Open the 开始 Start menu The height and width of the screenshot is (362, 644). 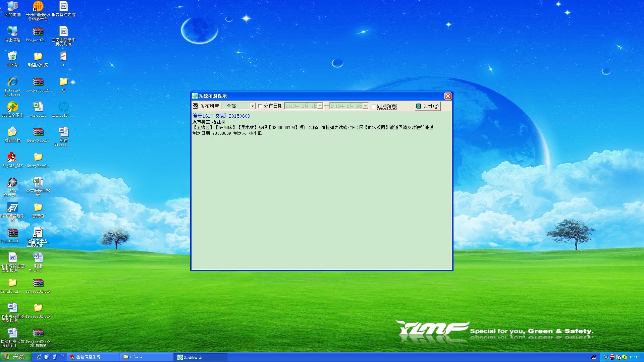click(x=15, y=357)
